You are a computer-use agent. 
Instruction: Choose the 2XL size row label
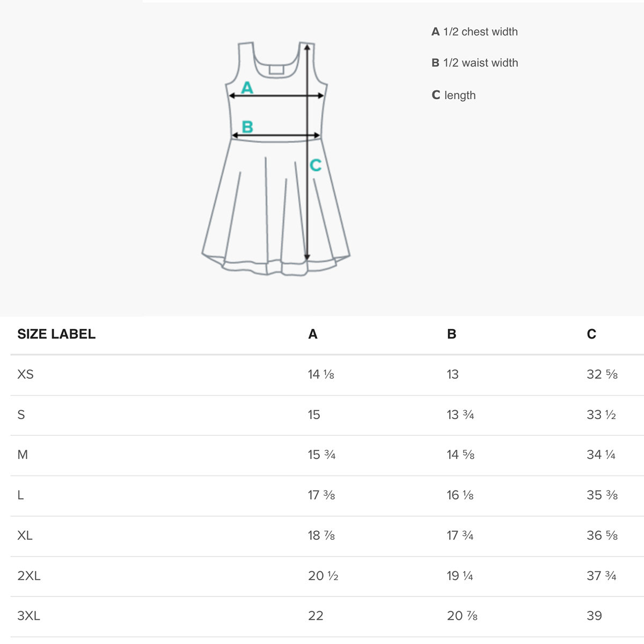point(29,576)
